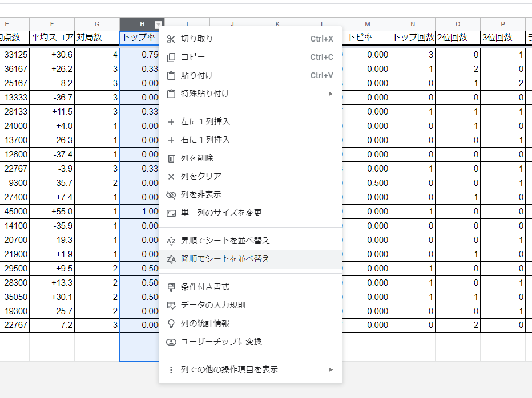The image size is (532, 398).
Task: Click the clipboard icon beside 貼り付け
Action: coord(171,75)
